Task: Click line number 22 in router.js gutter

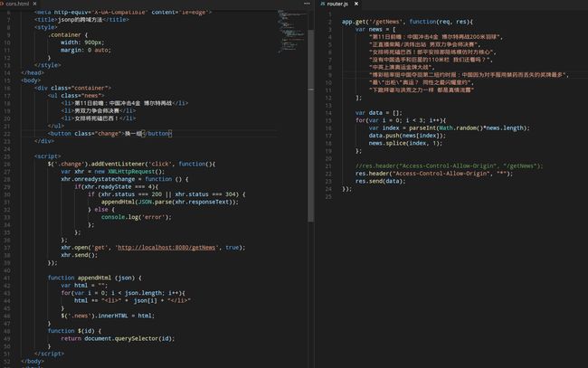Action: 328,173
